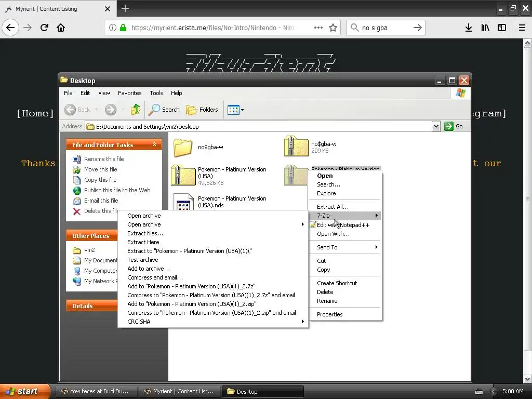Open Edit menu in Desktop window
Viewport: 532px width, 399px height.
pos(85,93)
